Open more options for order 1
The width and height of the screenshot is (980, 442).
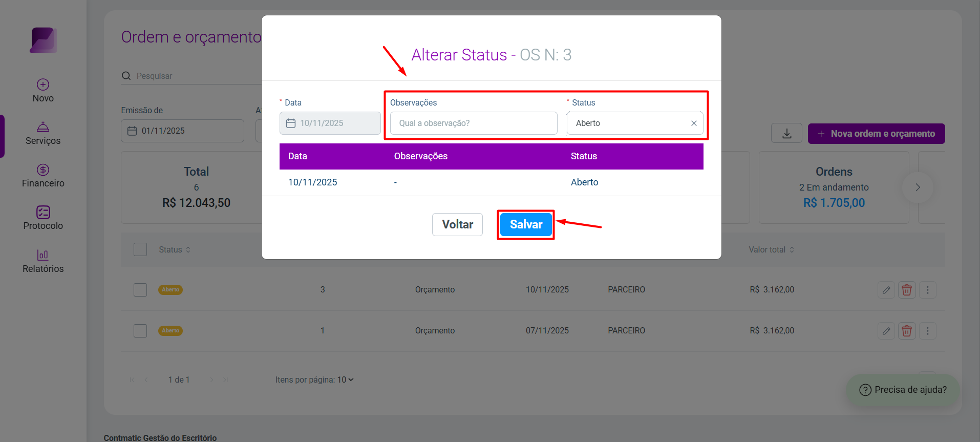[x=927, y=331]
